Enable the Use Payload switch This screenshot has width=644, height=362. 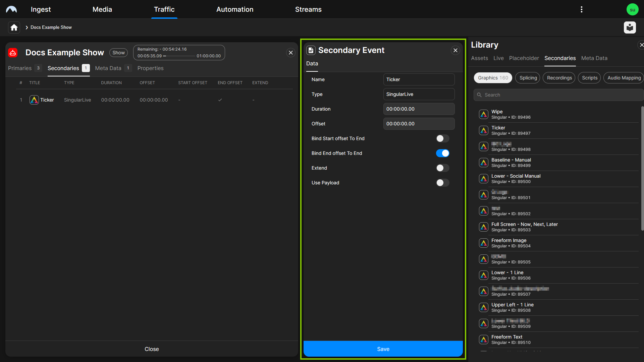coord(442,183)
